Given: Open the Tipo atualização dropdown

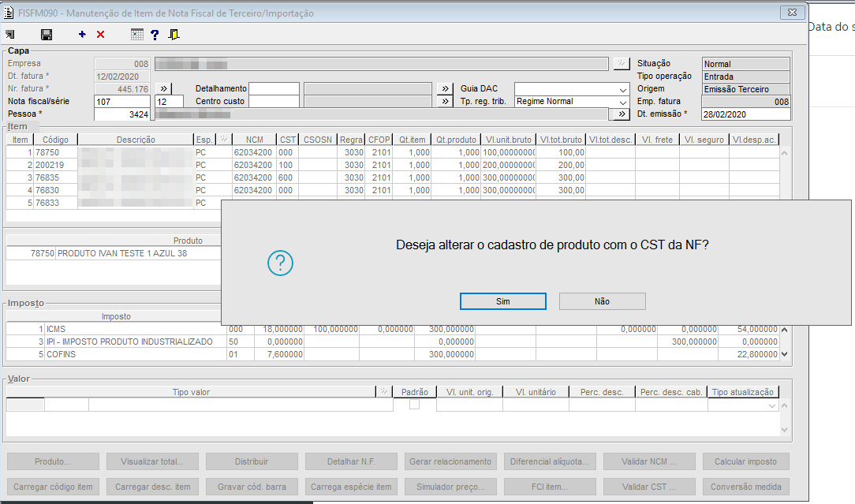Looking at the screenshot, I should tap(772, 405).
